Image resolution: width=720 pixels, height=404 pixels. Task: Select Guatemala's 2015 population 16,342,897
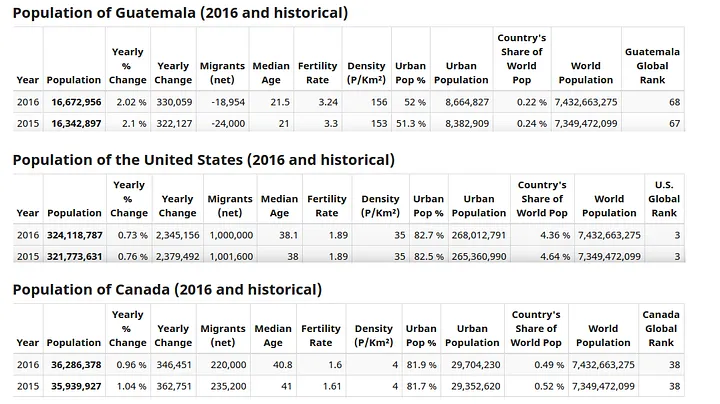[x=73, y=123]
